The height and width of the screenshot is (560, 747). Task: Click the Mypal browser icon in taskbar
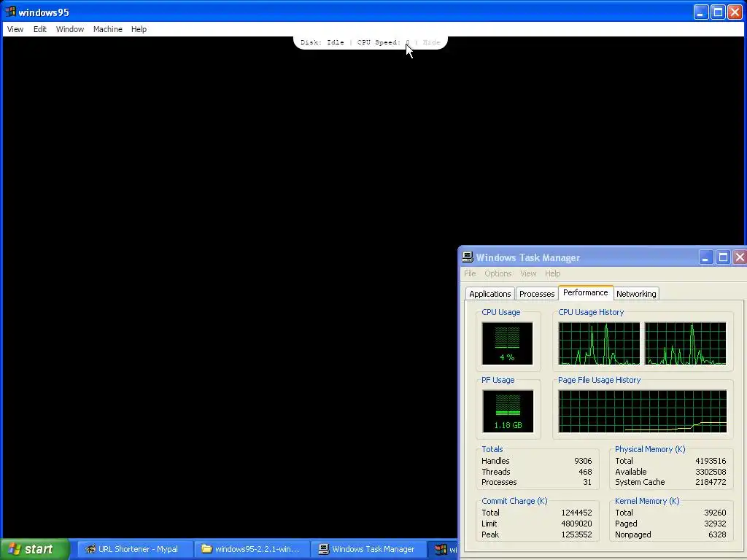click(90, 549)
